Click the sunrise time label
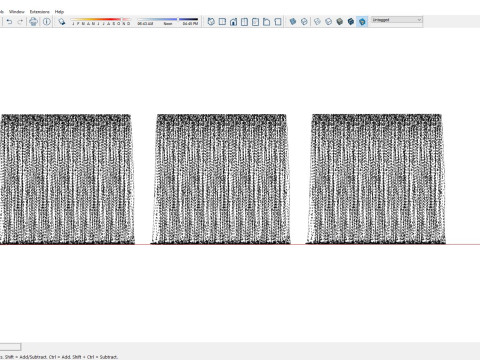The width and height of the screenshot is (480, 360). pyautogui.click(x=145, y=24)
